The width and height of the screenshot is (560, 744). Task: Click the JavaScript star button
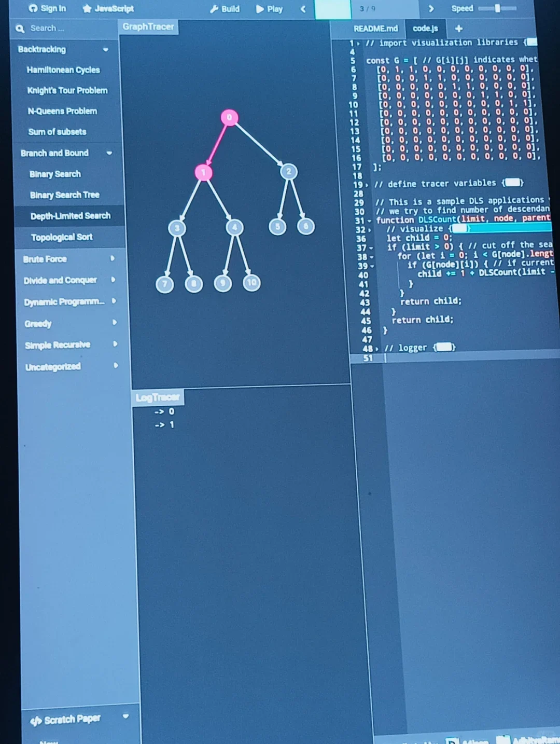[x=108, y=8]
